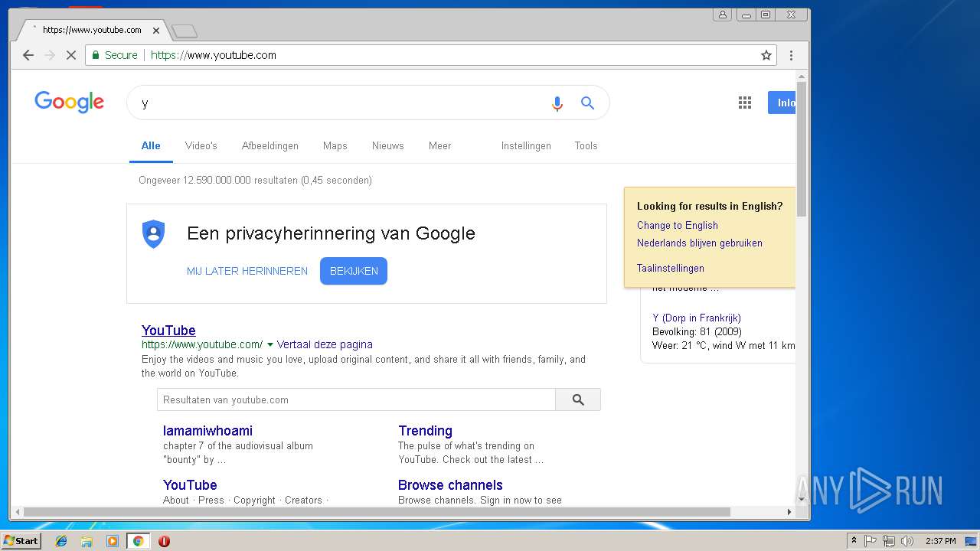Go back with the browser back arrow
The height and width of the screenshot is (551, 980).
coord(28,55)
